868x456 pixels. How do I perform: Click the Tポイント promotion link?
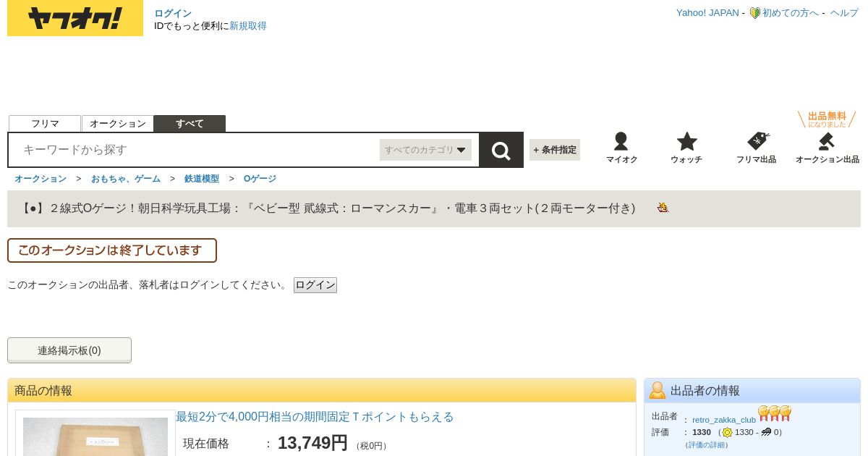(x=315, y=417)
